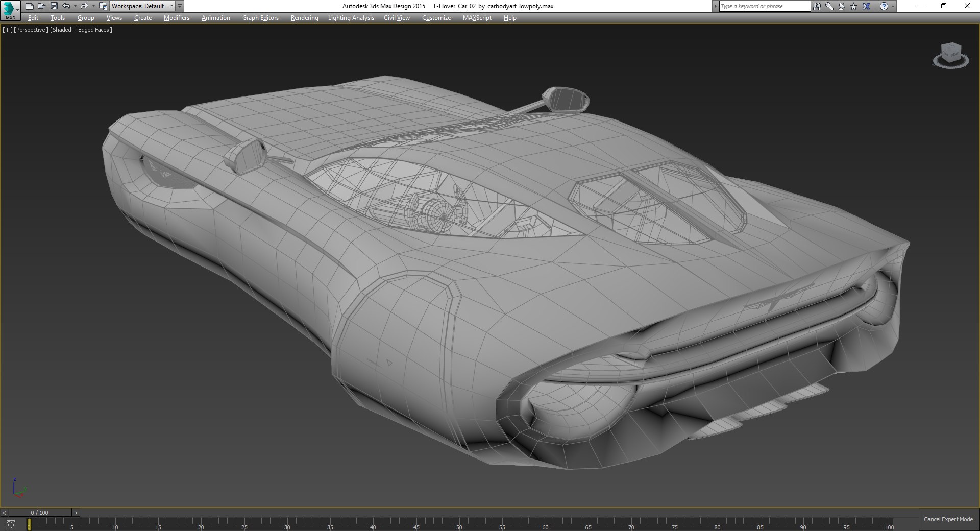This screenshot has width=980, height=531.
Task: Click the previous frame arrow on time slider
Action: coord(4,513)
